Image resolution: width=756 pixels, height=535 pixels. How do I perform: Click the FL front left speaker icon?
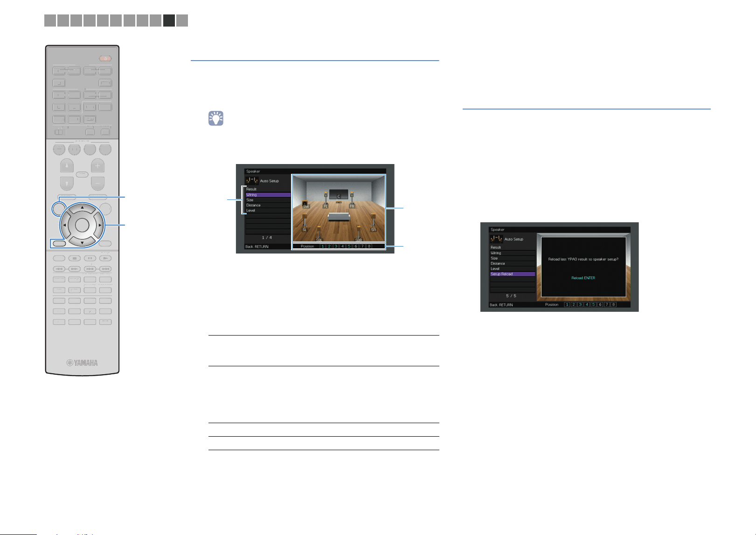pos(326,200)
